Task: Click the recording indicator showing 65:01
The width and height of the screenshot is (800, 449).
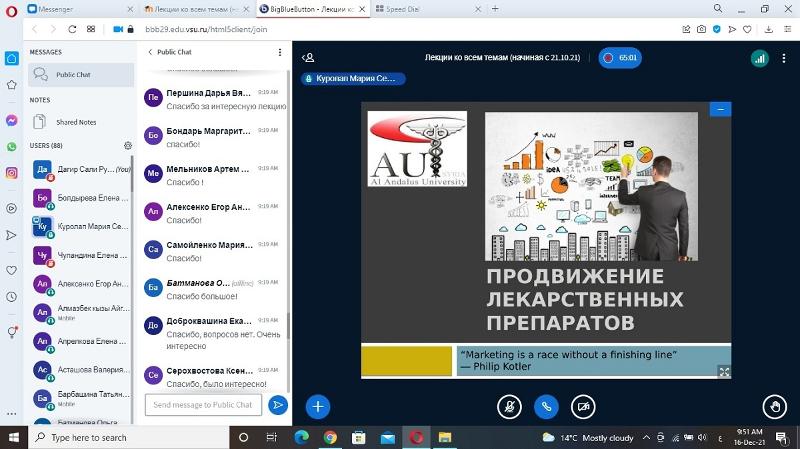Action: click(620, 58)
